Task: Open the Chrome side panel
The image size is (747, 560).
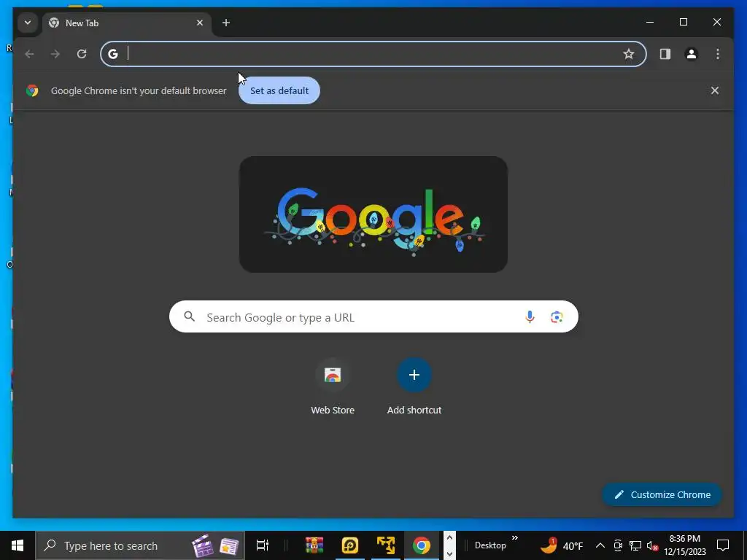Action: tap(665, 54)
